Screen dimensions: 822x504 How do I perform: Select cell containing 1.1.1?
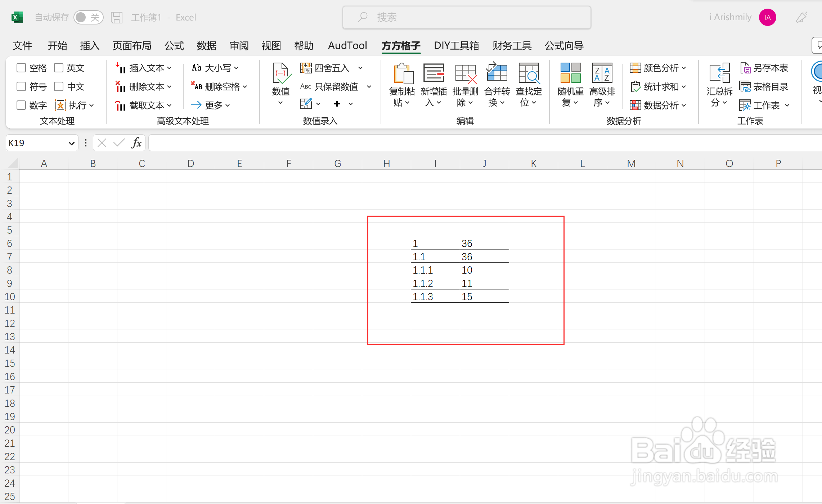[435, 270]
